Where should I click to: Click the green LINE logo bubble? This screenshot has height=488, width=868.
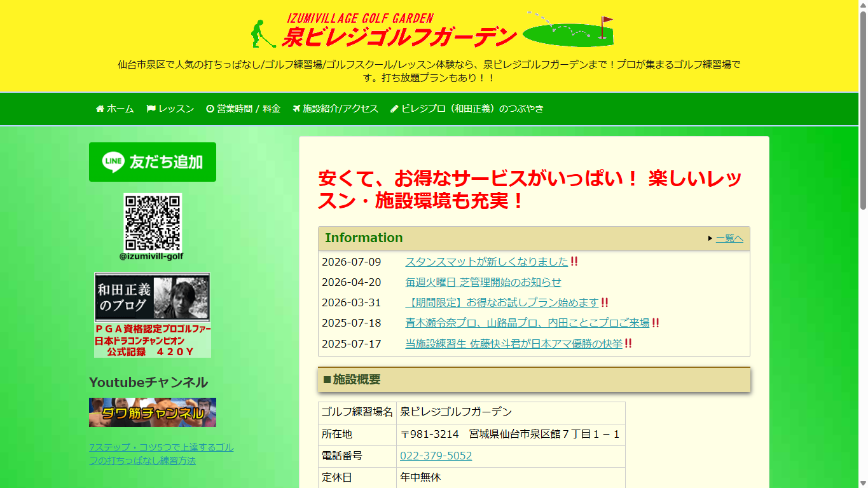pyautogui.click(x=113, y=162)
